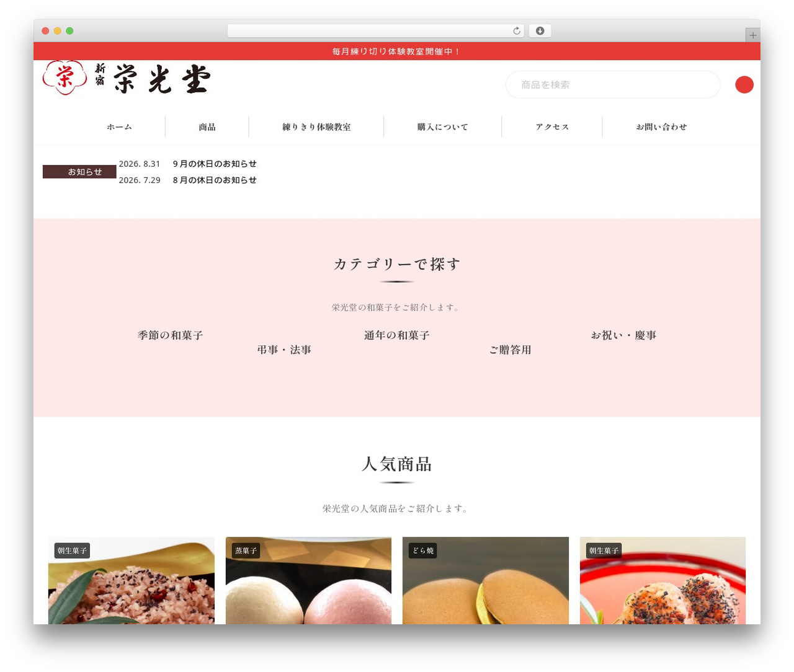
Task: Select 購入について in the navigation
Action: [x=443, y=127]
